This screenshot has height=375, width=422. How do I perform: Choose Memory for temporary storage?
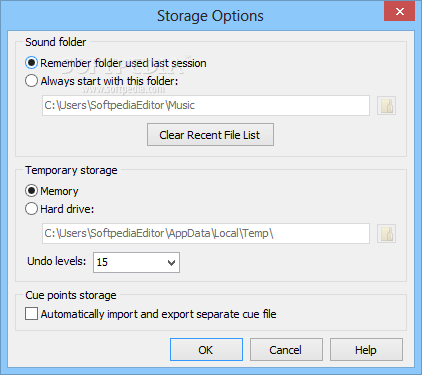click(31, 191)
